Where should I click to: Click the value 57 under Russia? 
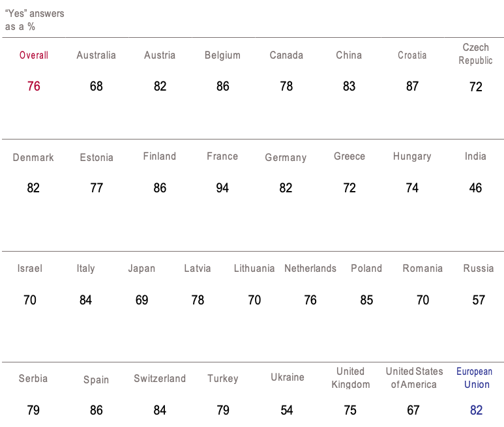(479, 300)
